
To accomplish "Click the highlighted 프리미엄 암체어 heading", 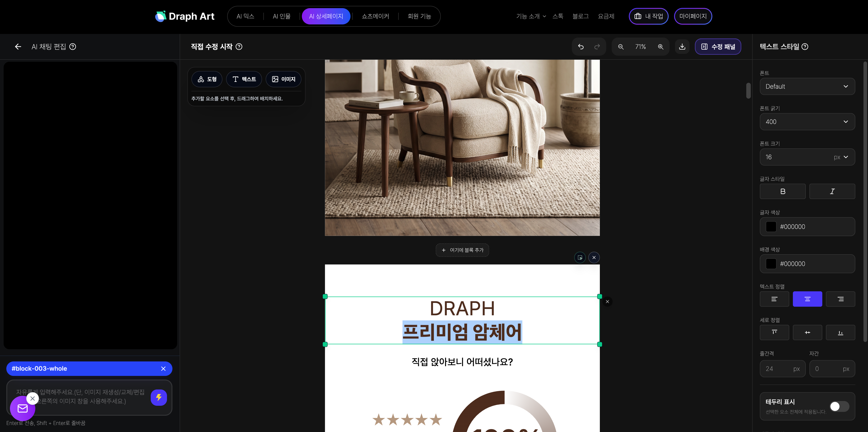I will pos(462,332).
